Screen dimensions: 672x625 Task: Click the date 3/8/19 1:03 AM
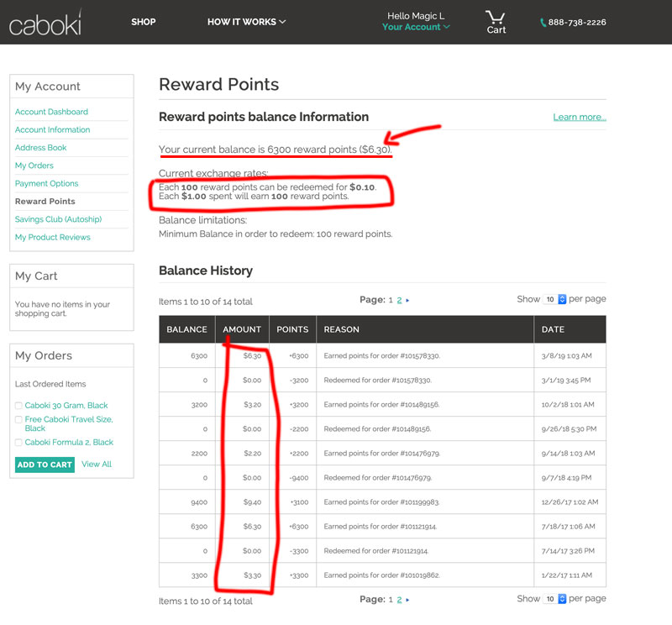(x=566, y=356)
